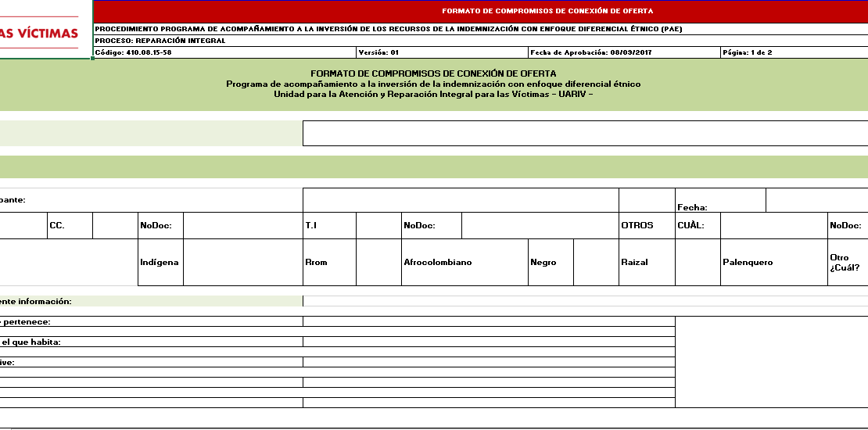Select the number field after the CC. NoDoc:
This screenshot has height=430, width=868.
[243, 226]
